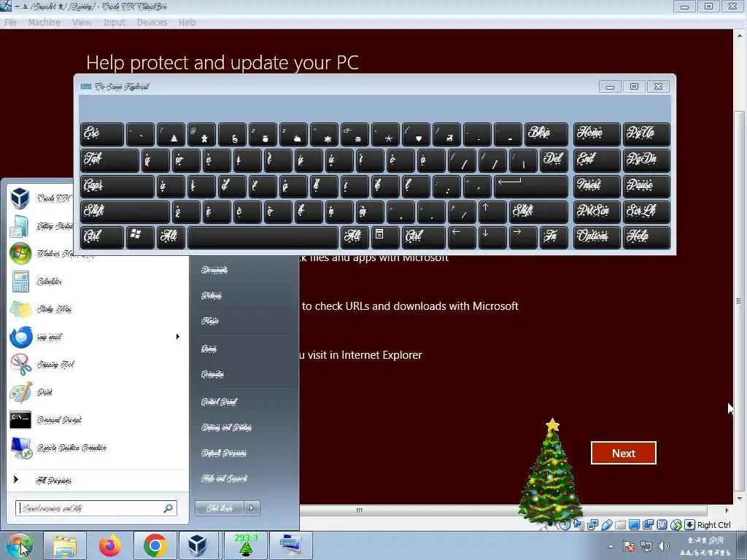Open the network tray icon
Screen dimensions: 747x560
coord(646,546)
